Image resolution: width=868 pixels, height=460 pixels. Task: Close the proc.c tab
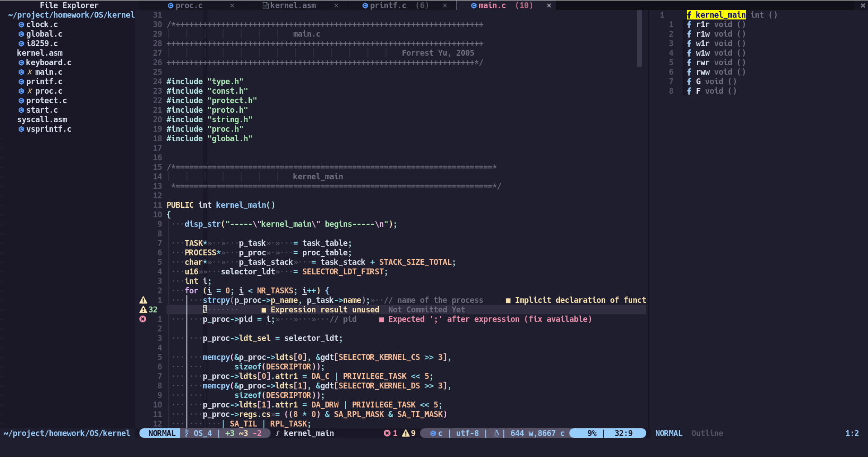click(232, 5)
